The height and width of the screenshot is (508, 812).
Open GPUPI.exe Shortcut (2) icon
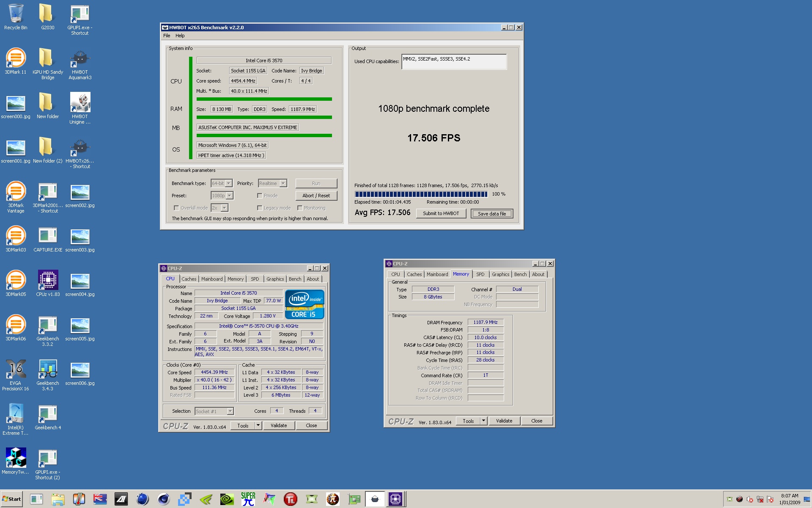point(47,464)
